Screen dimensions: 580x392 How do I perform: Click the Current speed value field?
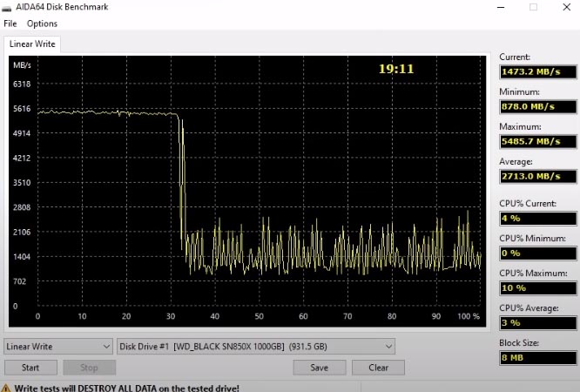537,71
